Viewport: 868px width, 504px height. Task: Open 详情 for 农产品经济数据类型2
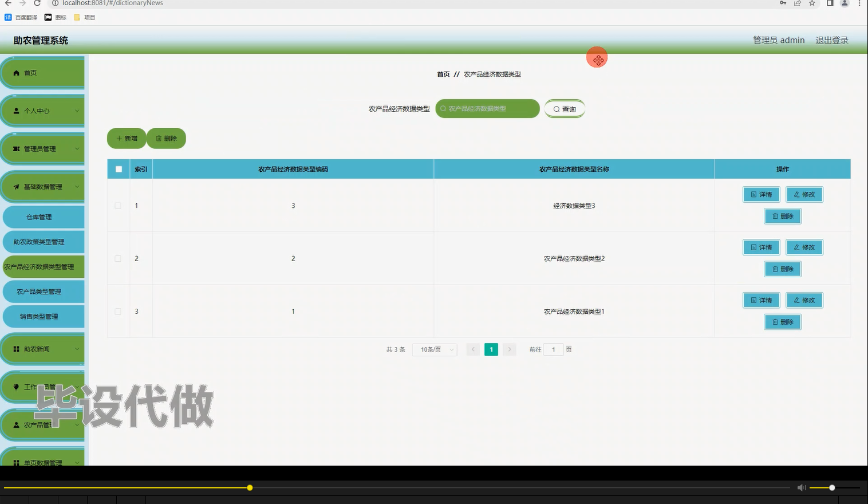762,247
